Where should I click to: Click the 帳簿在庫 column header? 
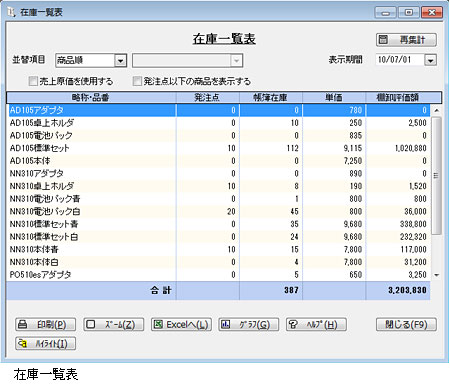(x=271, y=97)
